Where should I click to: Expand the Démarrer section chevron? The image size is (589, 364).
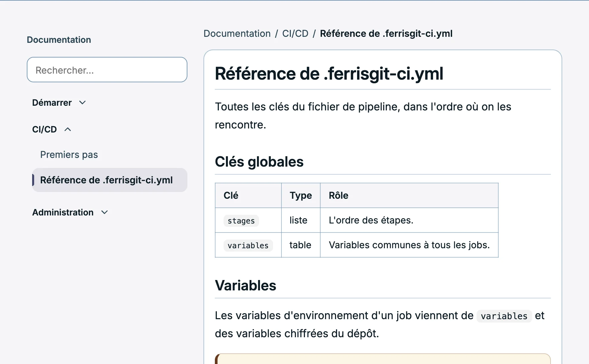(82, 103)
